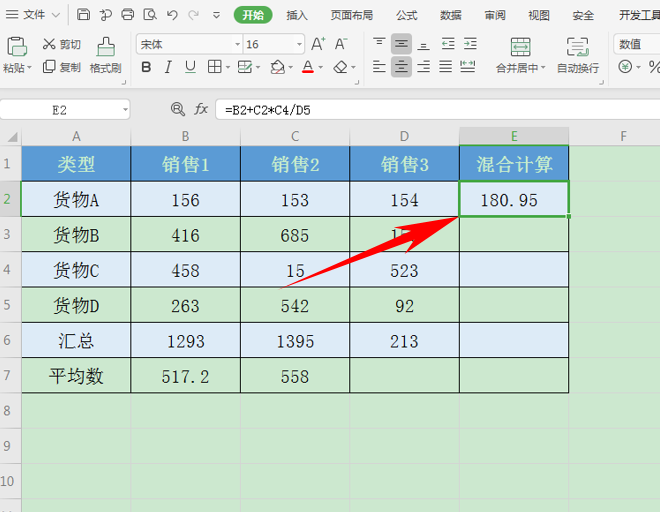660x512 pixels.
Task: Select the 平均数 cell
Action: click(76, 376)
